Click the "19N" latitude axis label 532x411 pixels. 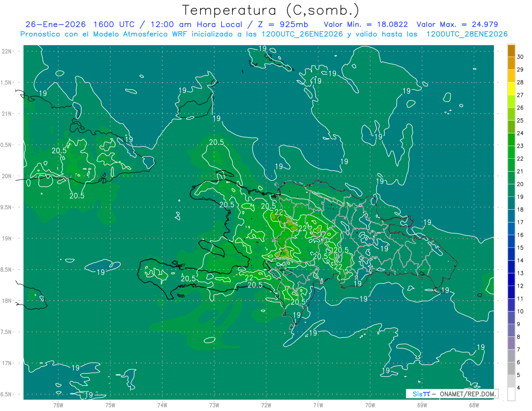coord(6,239)
